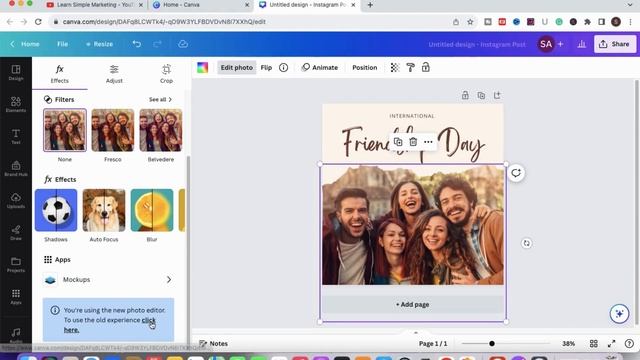Open the File menu

pos(62,44)
